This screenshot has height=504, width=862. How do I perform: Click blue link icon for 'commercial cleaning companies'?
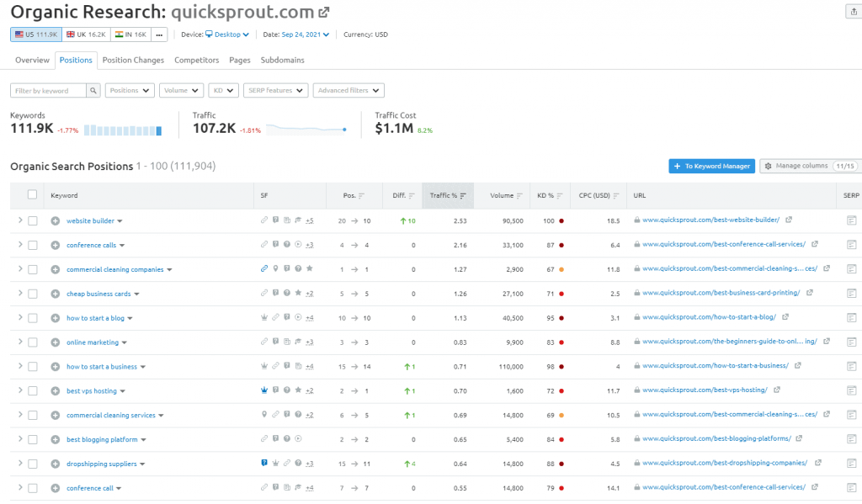[x=263, y=268]
